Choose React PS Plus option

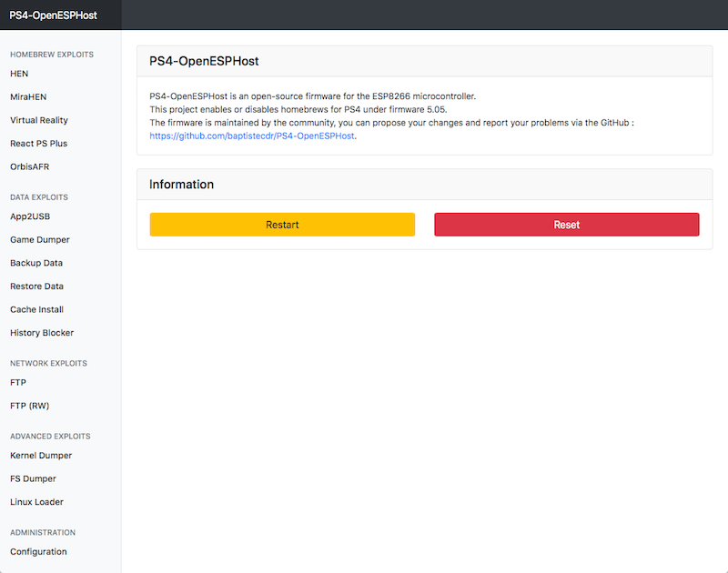pos(38,144)
